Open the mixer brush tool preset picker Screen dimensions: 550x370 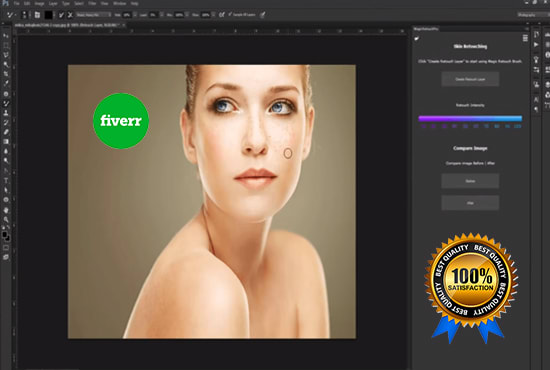click(x=12, y=15)
